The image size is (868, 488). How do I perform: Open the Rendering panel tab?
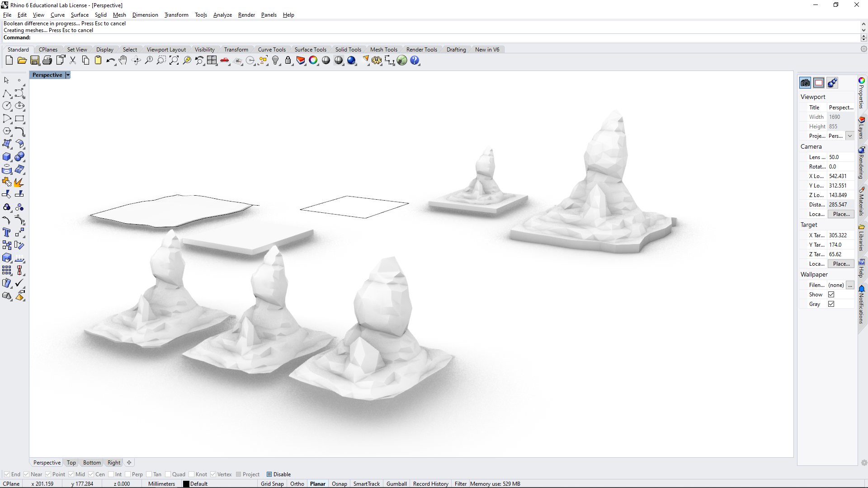click(862, 163)
